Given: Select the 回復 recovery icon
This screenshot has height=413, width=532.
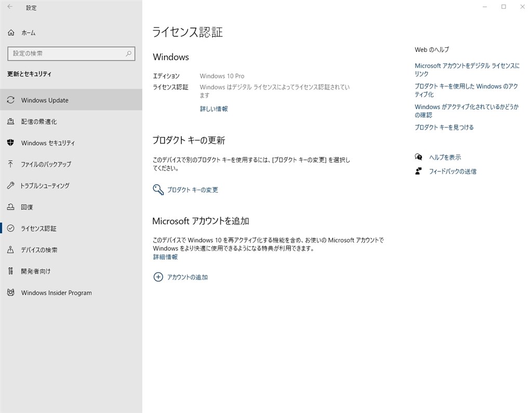Looking at the screenshot, I should pyautogui.click(x=11, y=207).
